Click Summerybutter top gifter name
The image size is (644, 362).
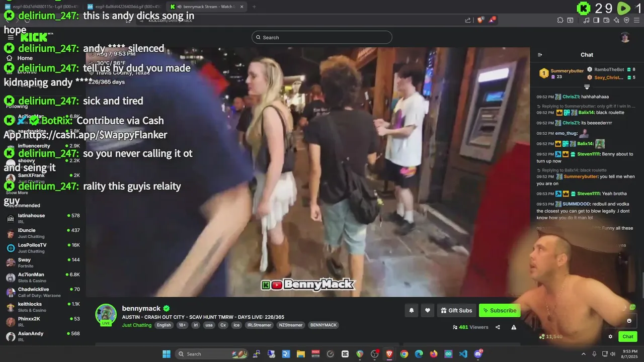(x=567, y=71)
